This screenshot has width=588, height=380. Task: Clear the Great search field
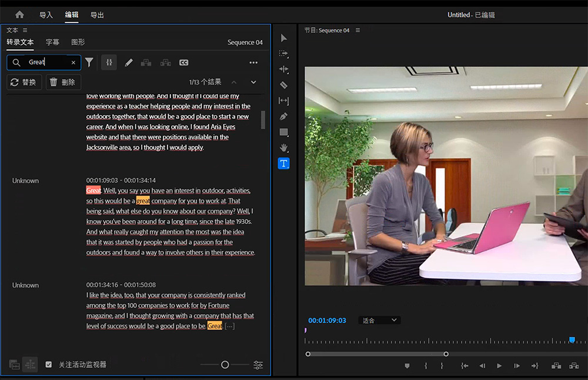coord(73,62)
